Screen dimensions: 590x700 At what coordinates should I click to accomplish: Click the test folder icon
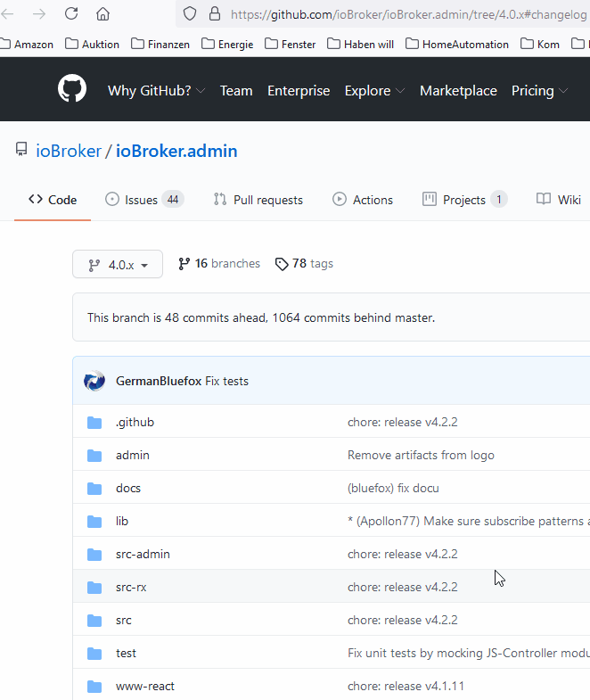click(94, 654)
